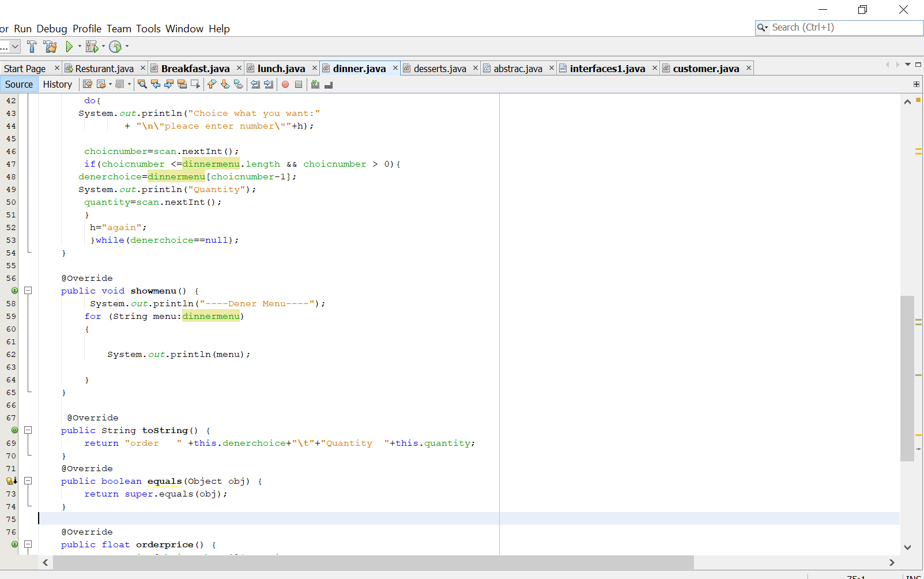Click the vertical scrollbar thumb

[x=907, y=378]
